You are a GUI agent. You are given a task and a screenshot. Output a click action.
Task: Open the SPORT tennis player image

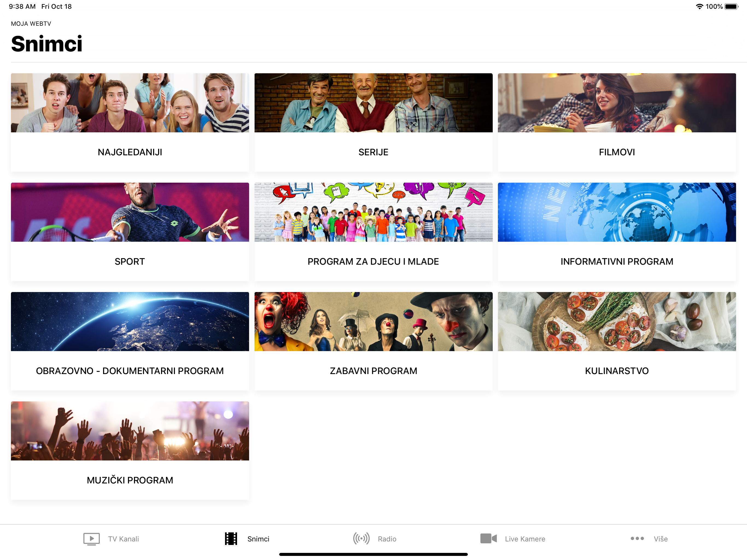point(130,212)
